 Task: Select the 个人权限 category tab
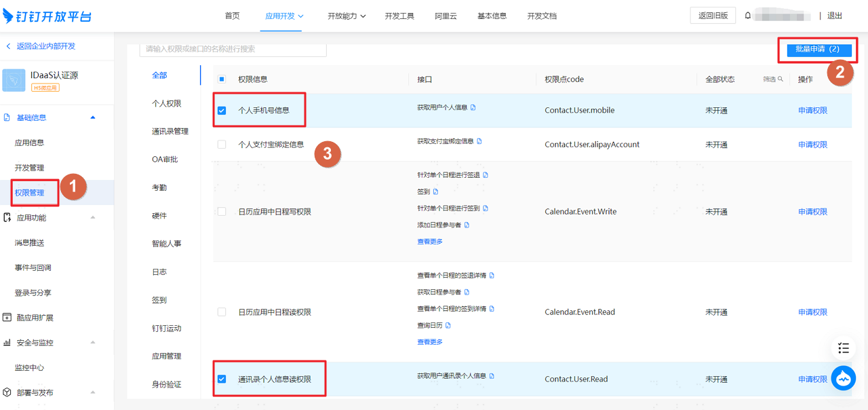[x=166, y=103]
